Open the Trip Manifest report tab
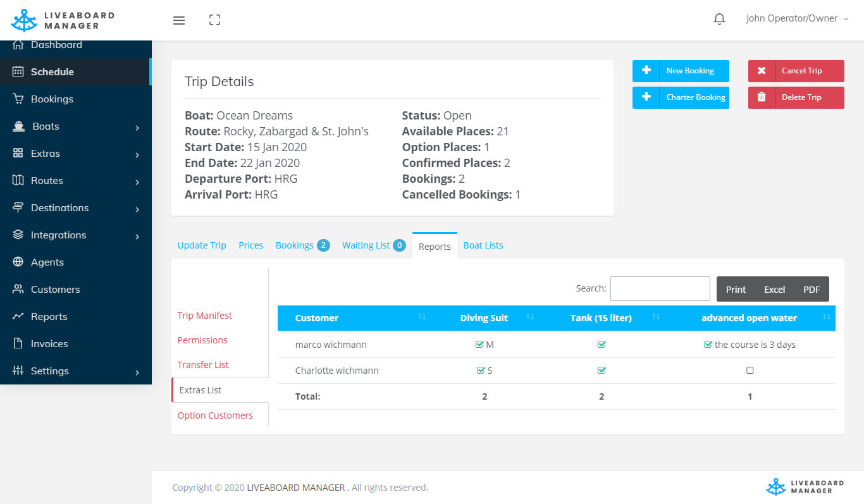The width and height of the screenshot is (864, 504). [204, 316]
